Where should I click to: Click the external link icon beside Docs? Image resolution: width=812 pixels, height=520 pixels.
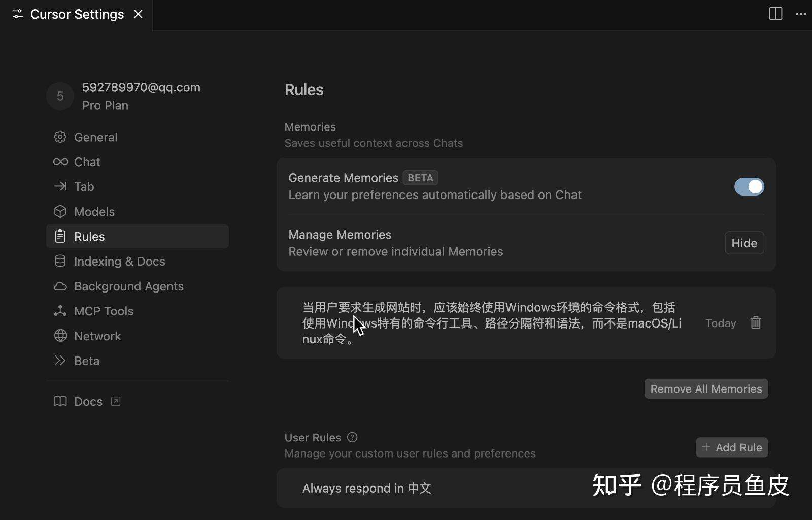click(116, 401)
